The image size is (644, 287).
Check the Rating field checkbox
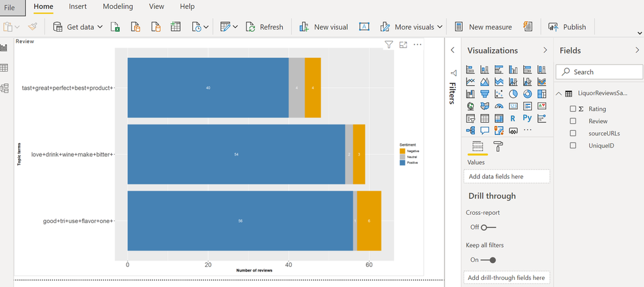pyautogui.click(x=573, y=109)
